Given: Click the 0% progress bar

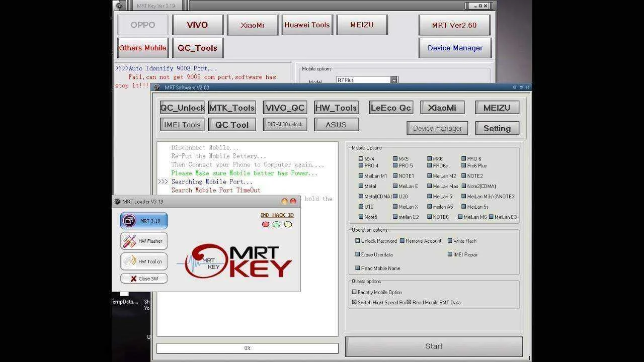Looking at the screenshot, I should tap(247, 348).
